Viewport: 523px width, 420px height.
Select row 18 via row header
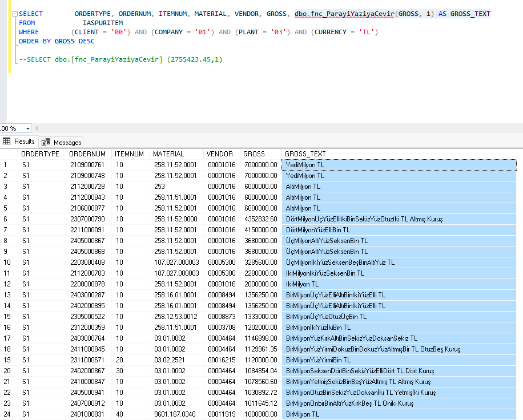point(8,349)
